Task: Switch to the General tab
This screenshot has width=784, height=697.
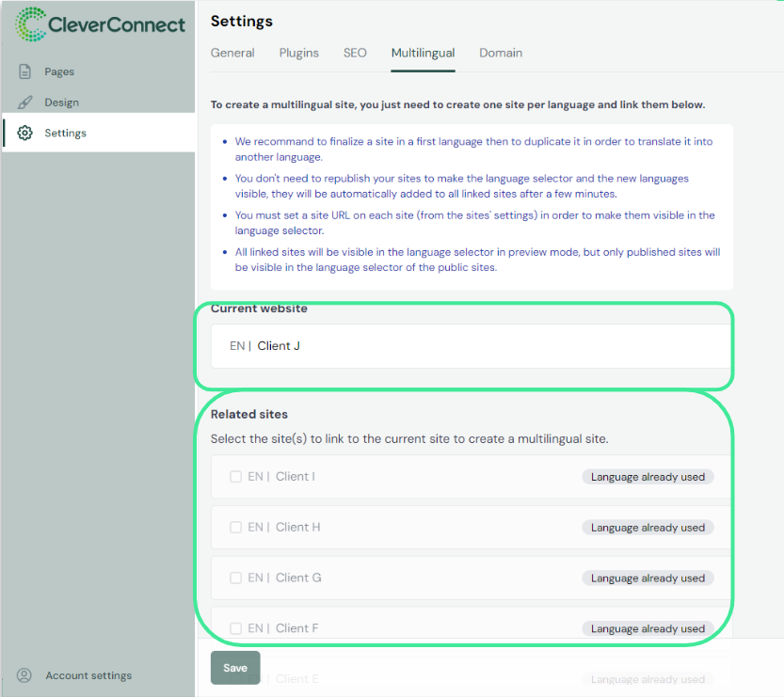Action: point(232,53)
